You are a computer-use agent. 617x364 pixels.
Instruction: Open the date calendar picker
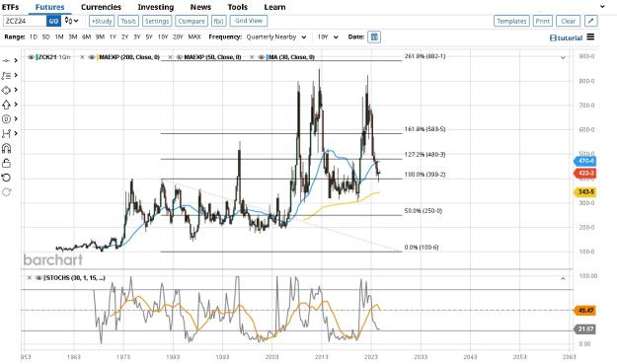click(x=374, y=36)
